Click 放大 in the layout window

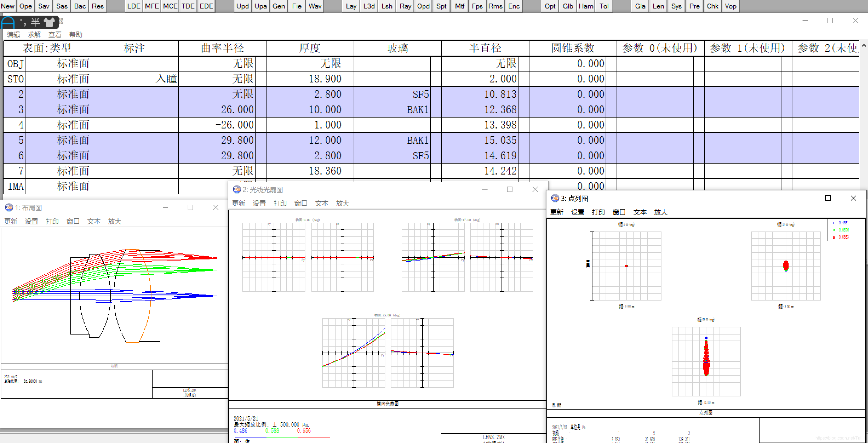[x=114, y=221]
